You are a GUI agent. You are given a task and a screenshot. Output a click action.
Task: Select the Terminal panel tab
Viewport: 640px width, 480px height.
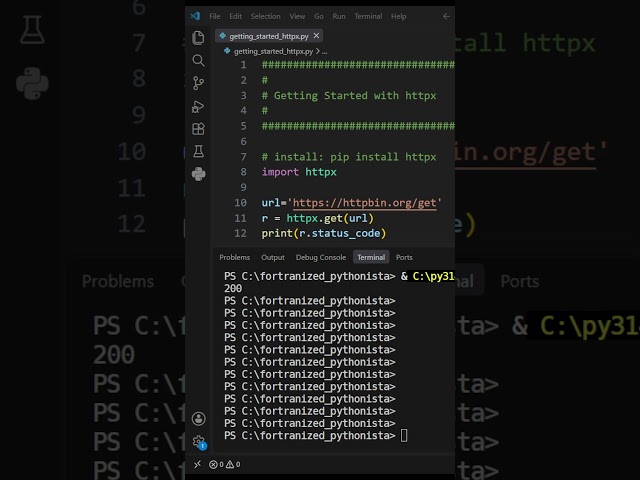click(x=371, y=257)
